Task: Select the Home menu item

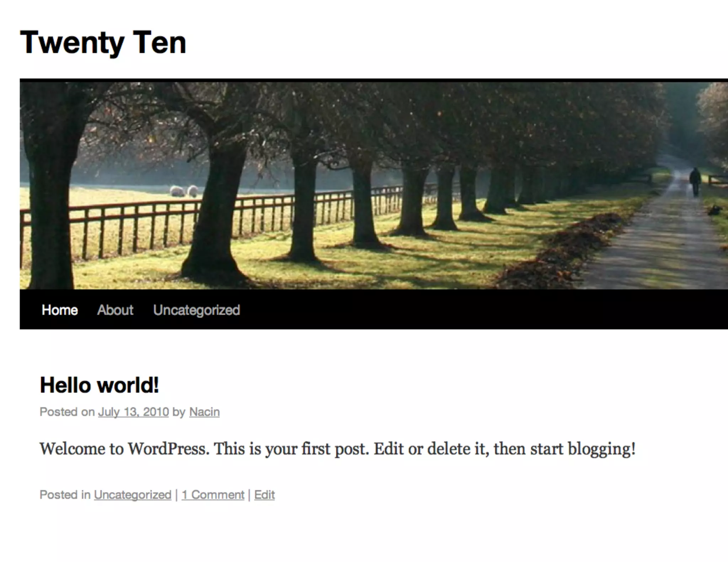Action: coord(60,310)
